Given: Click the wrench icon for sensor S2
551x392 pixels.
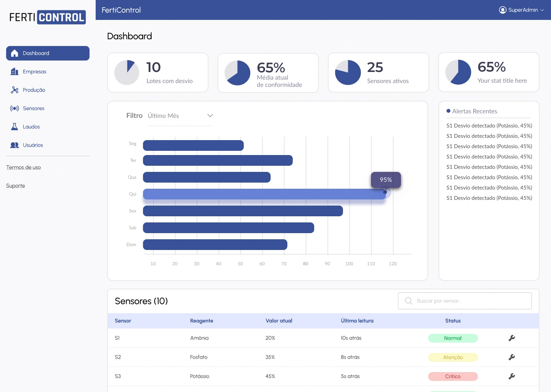Looking at the screenshot, I should point(512,357).
